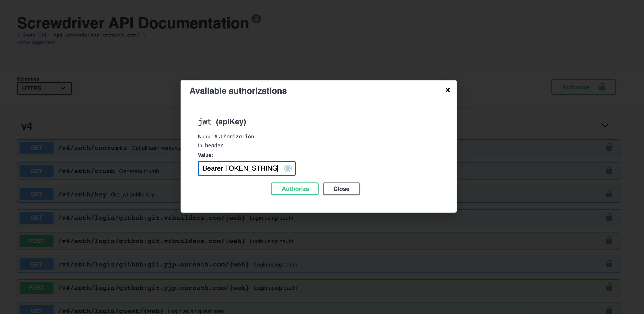Screen dimensions: 644x314
Task: Click lock icon on /v4/auth/contexts row
Action: point(609,147)
